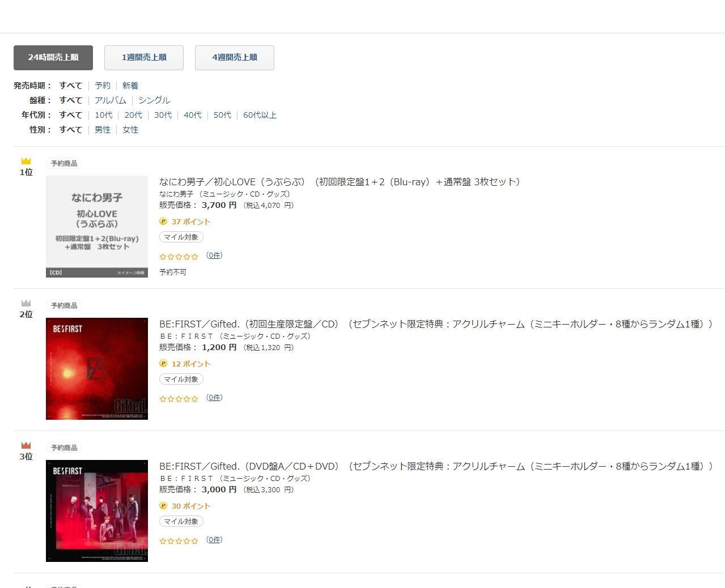The image size is (725, 588).
Task: Select すべて in 年代別 filter
Action: point(71,115)
